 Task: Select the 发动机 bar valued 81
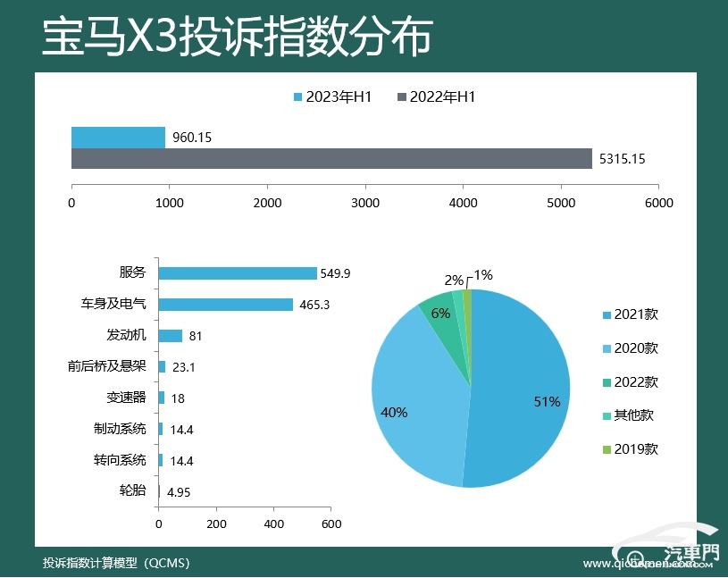pyautogui.click(x=171, y=336)
